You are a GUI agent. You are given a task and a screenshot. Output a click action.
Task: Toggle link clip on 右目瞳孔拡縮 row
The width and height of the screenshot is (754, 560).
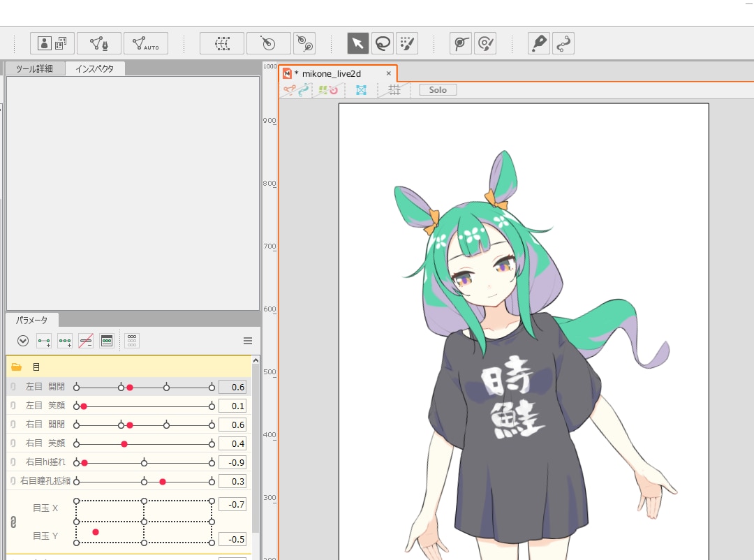(13, 480)
